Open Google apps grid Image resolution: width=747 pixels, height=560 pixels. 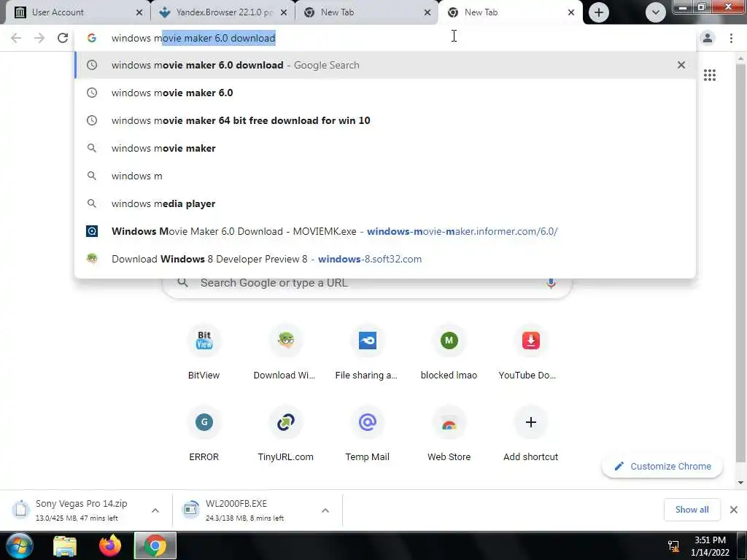pyautogui.click(x=709, y=75)
